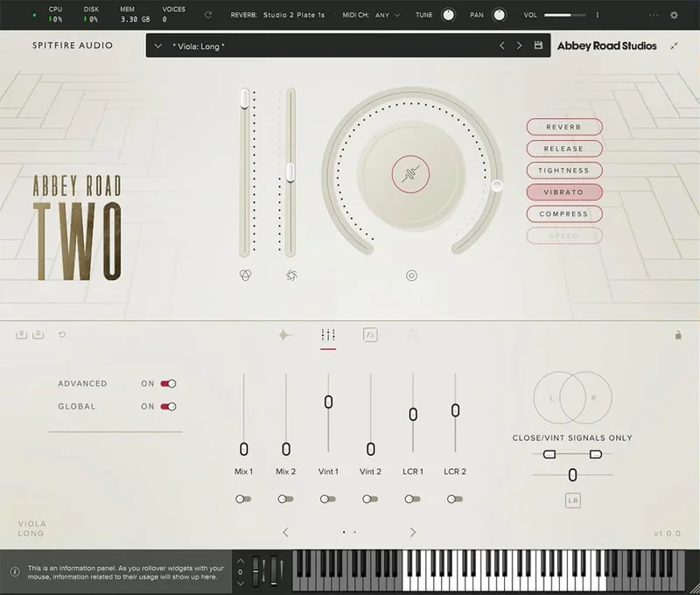
Task: Select the COMPRESS control button
Action: point(564,213)
